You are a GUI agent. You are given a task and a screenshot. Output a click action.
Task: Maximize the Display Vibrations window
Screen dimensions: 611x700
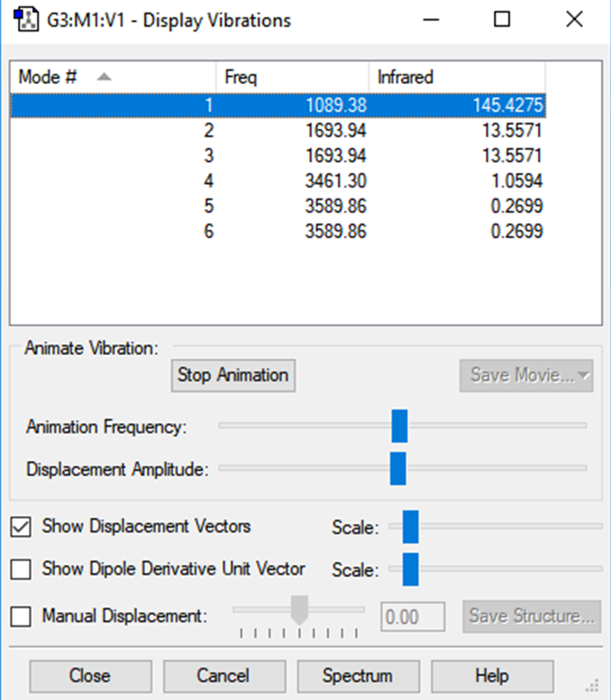point(502,19)
